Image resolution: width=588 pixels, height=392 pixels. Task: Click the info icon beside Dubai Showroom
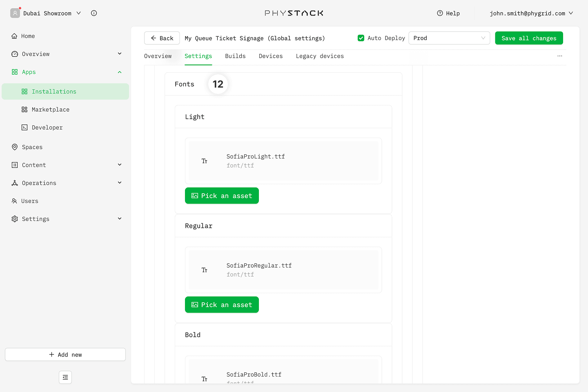[94, 13]
